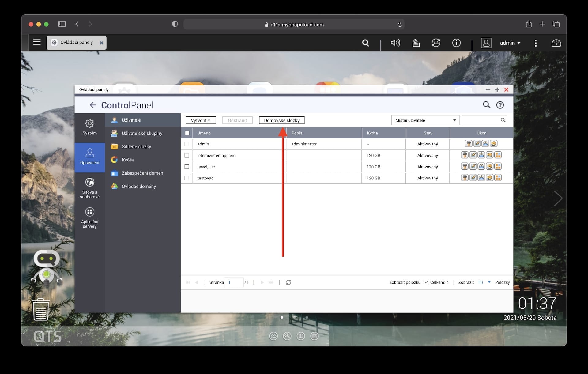Click the user search input field
This screenshot has width=588, height=374.
click(x=481, y=120)
